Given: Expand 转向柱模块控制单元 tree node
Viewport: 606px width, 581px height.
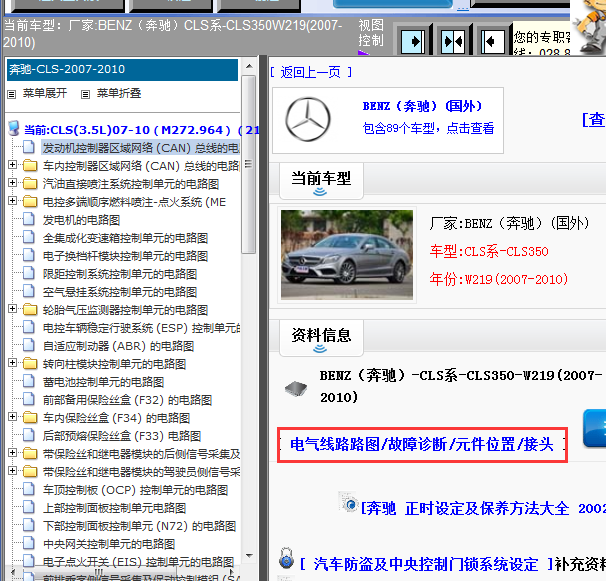Looking at the screenshot, I should [x=12, y=363].
